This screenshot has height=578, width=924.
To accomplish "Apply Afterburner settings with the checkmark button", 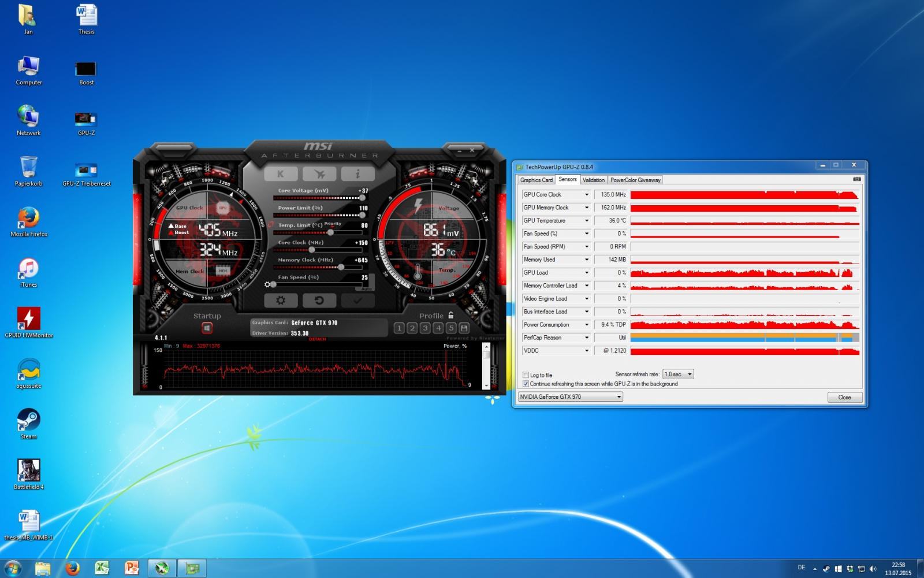I will (x=357, y=301).
